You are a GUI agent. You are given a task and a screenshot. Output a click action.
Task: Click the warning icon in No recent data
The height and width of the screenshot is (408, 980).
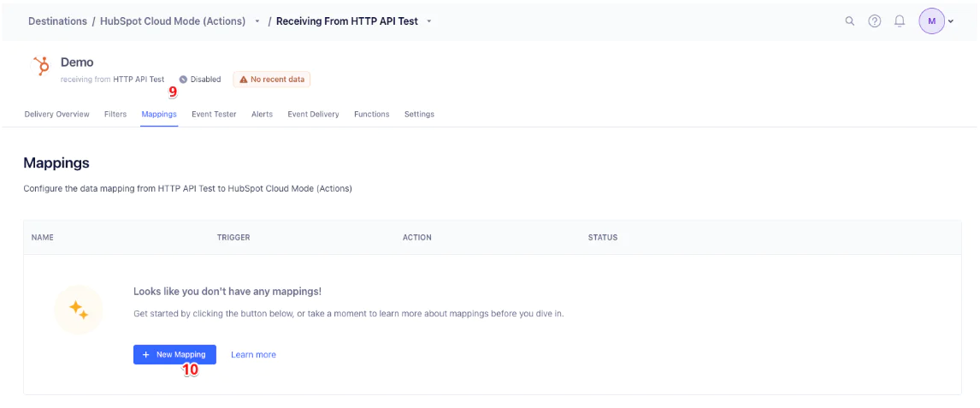243,80
